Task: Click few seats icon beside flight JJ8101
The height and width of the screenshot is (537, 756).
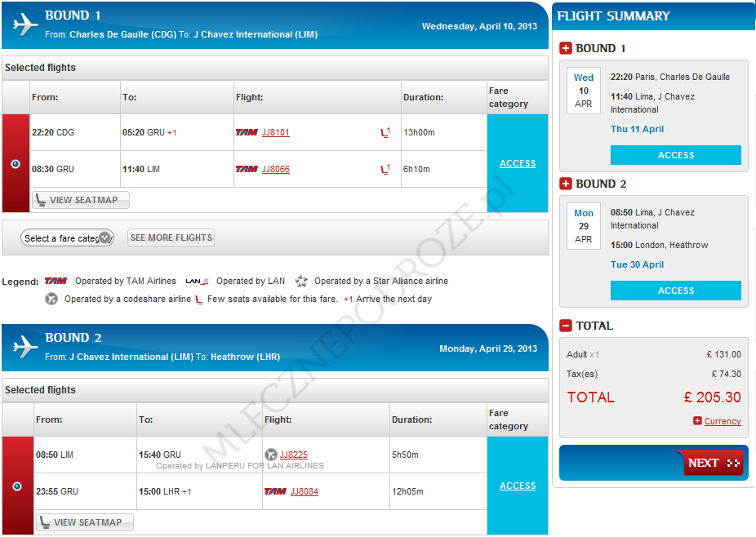Action: pyautogui.click(x=385, y=132)
